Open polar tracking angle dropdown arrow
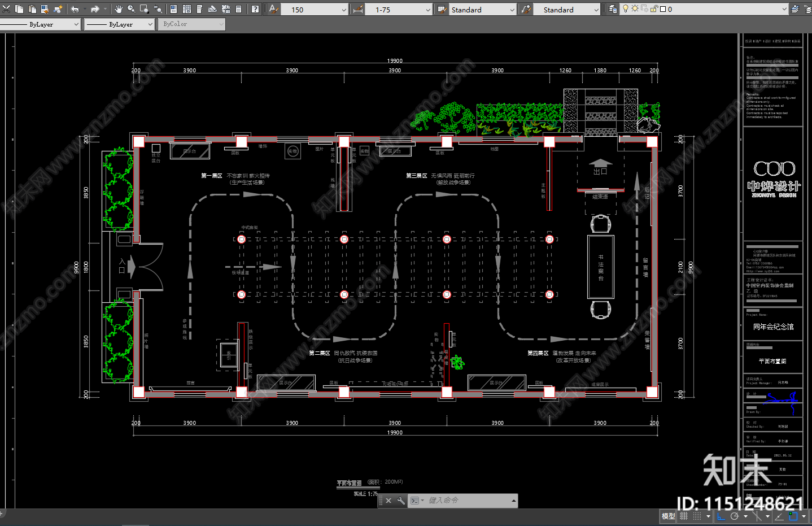812x526 pixels. coord(745,516)
